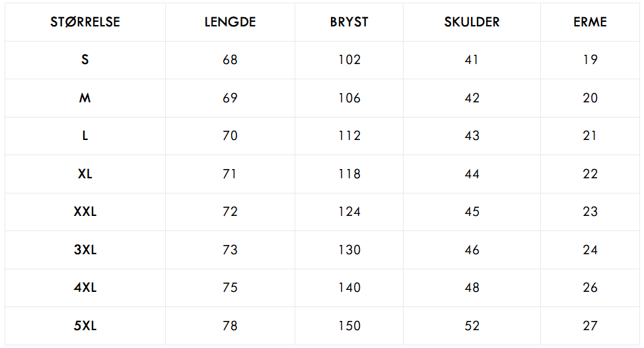Select the S size row label
644x348 pixels.
point(85,60)
